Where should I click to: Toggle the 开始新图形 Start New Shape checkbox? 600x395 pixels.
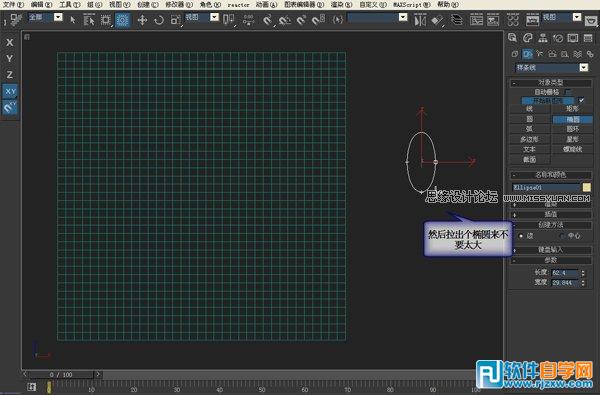tap(582, 100)
